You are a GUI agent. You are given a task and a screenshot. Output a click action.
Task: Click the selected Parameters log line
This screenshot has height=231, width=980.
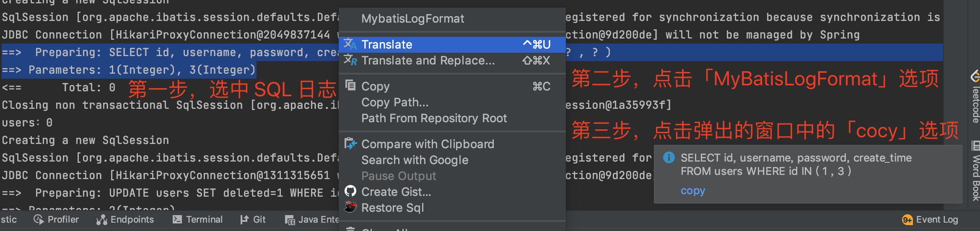129,70
